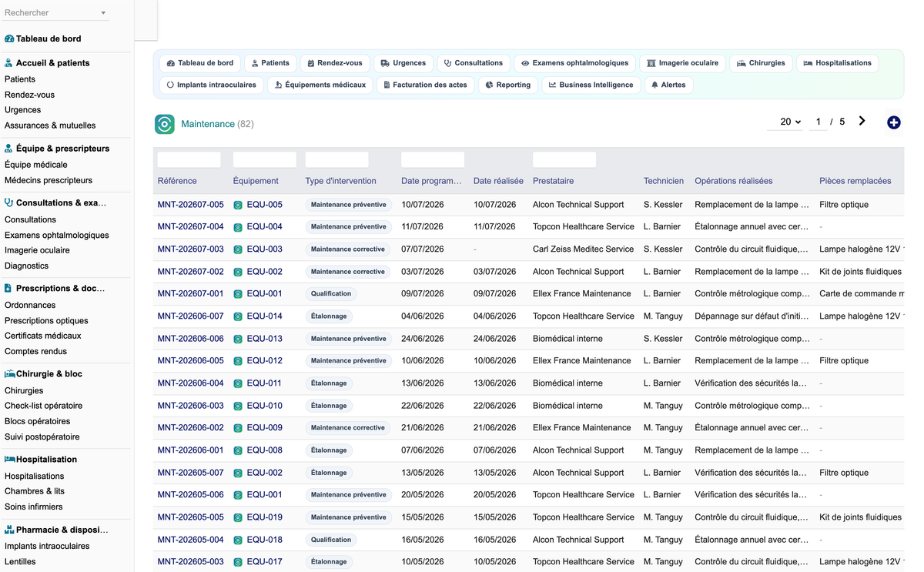
Task: Click the blue add record plus icon
Action: pyautogui.click(x=893, y=122)
